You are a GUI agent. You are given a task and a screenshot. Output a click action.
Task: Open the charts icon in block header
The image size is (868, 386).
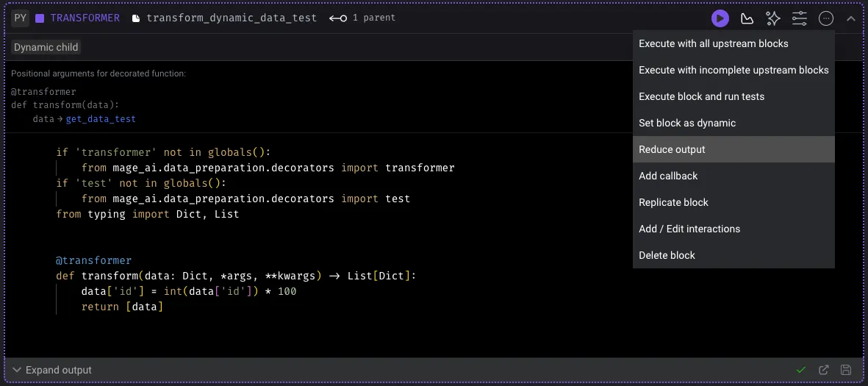pyautogui.click(x=747, y=18)
